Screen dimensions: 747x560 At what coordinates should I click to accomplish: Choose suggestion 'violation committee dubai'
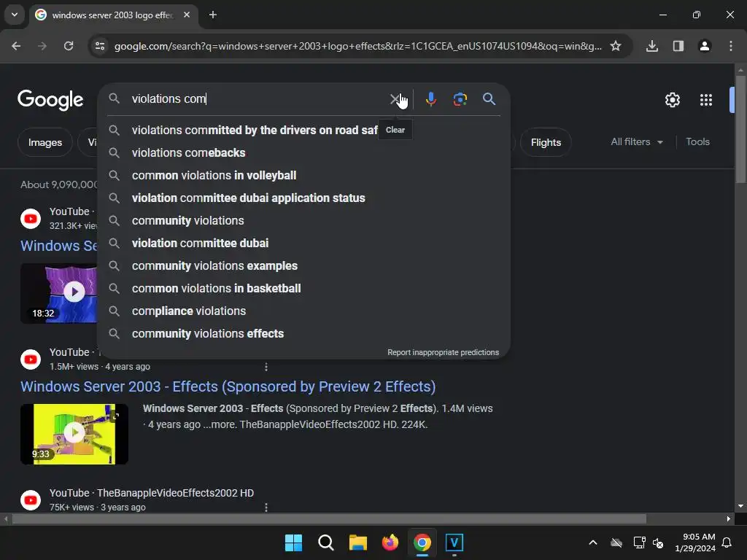point(303,244)
